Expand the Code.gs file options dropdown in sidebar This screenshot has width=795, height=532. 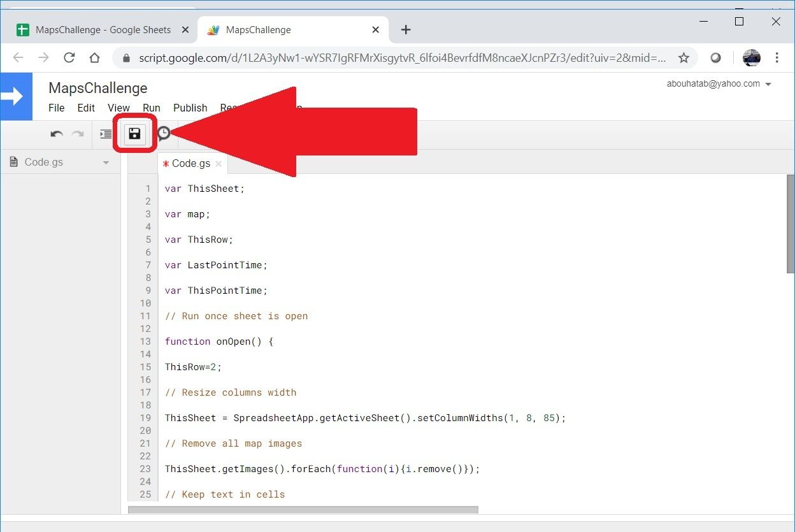coord(106,162)
